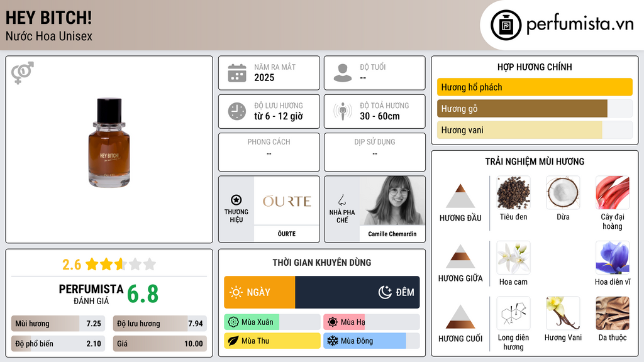Click the Hương hổ phách accord bar

coord(535,87)
